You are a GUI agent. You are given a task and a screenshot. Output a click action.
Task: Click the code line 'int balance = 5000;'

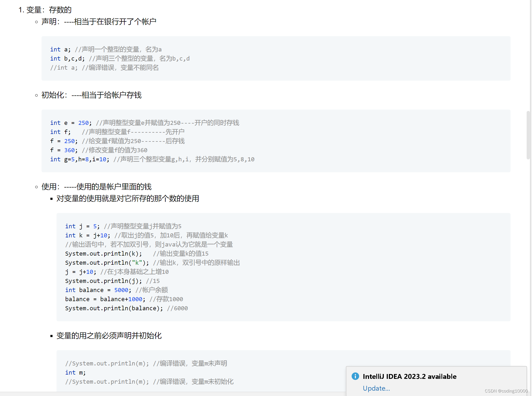[98, 290]
